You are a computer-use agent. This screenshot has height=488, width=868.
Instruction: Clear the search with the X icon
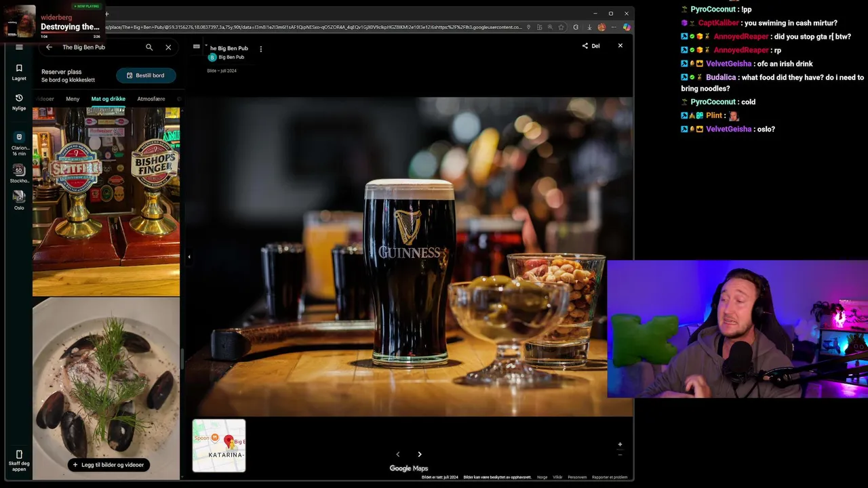(168, 47)
